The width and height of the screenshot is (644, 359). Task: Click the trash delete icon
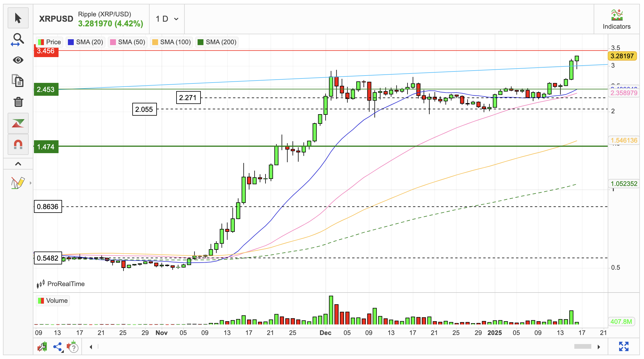(x=18, y=102)
